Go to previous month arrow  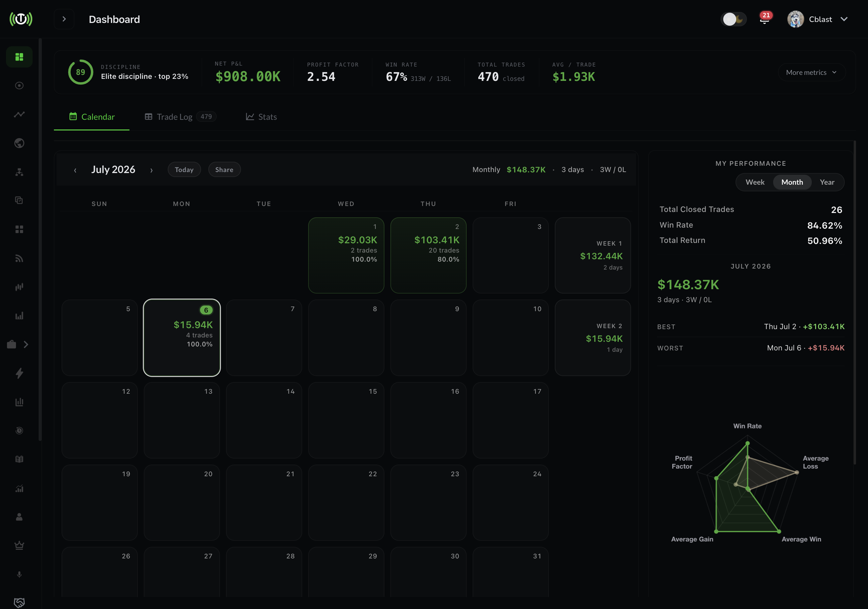click(x=75, y=170)
